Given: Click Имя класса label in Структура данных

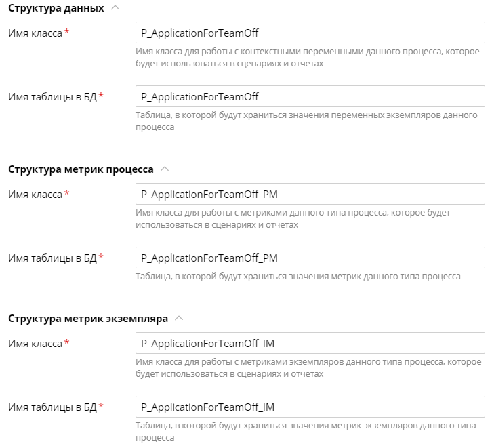Looking at the screenshot, I should [35, 33].
